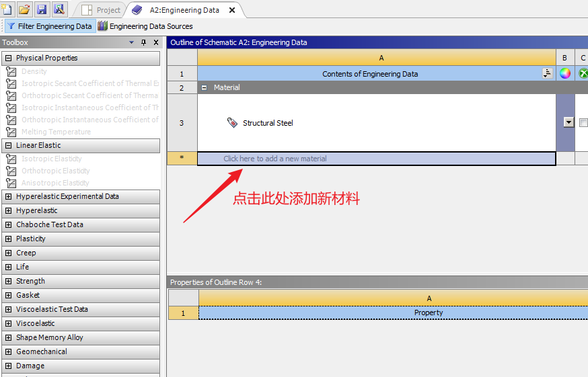Screen dimensions: 588x377
Task: Select Orthotropic Secant Coefficient of Thermal item
Action: pyautogui.click(x=90, y=95)
